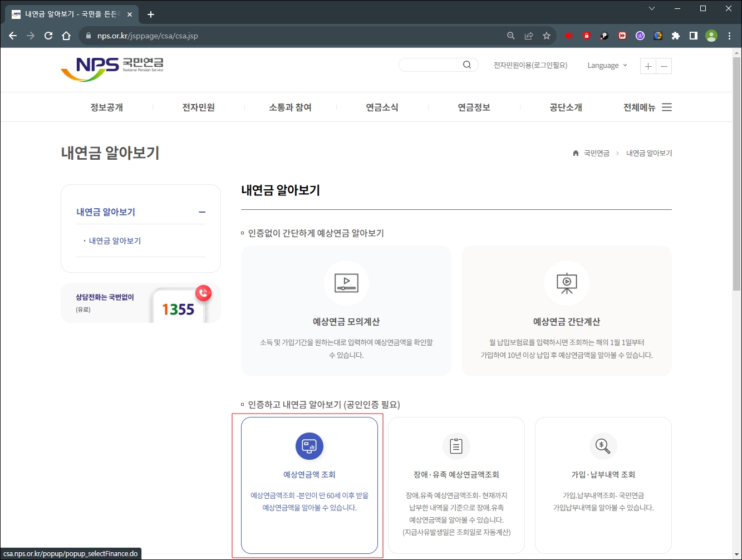The image size is (742, 560).
Task: Toggle the browser side panel icon
Action: pos(694,36)
